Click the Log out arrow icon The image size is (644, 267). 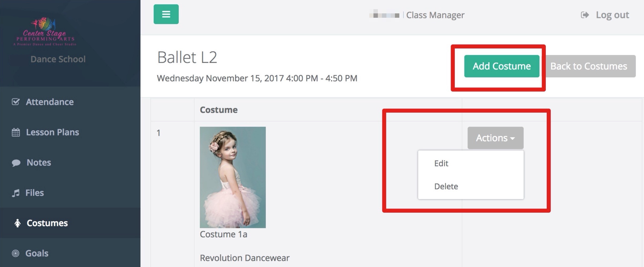tap(584, 15)
